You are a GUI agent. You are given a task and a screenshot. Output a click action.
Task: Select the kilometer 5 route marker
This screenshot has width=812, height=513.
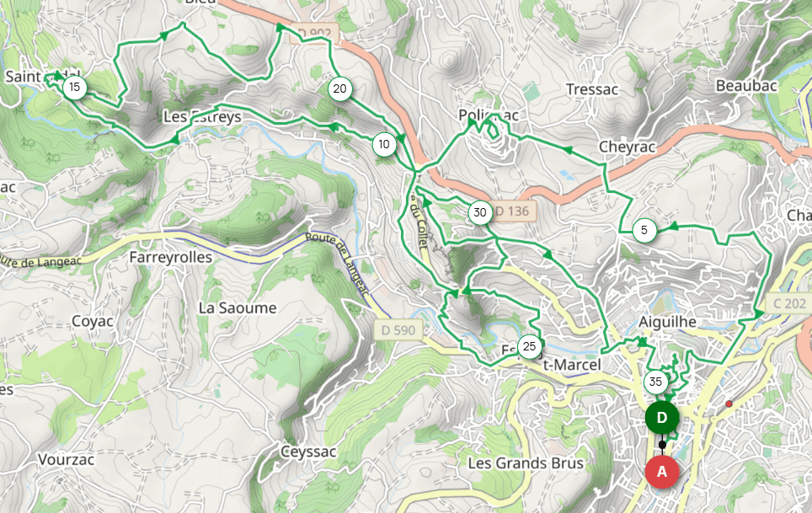tap(644, 230)
